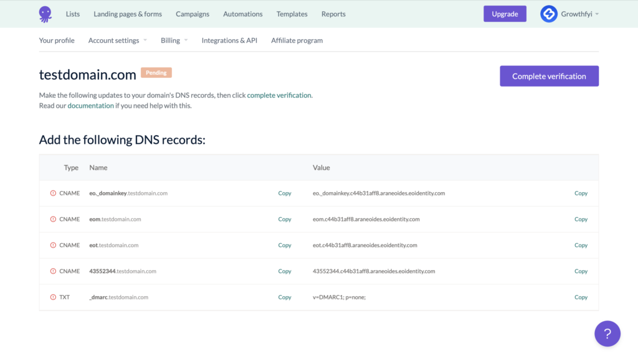Click the EmailOctopus octopus logo

(x=45, y=14)
